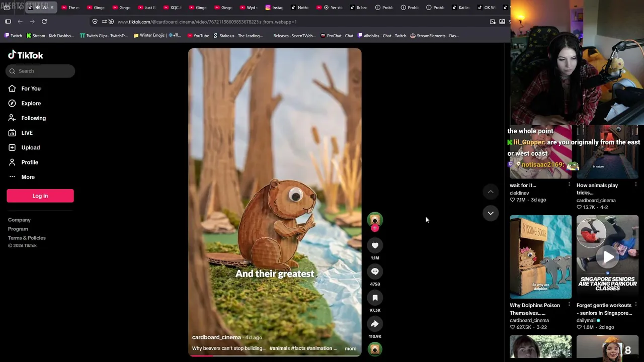The width and height of the screenshot is (644, 362).
Task: Bookmark the video to favorites
Action: 375,298
